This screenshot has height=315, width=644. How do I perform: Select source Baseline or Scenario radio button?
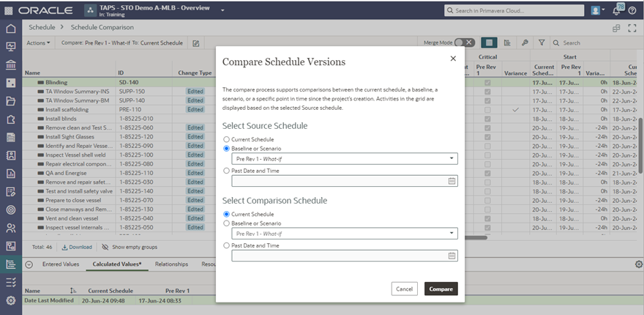(226, 149)
